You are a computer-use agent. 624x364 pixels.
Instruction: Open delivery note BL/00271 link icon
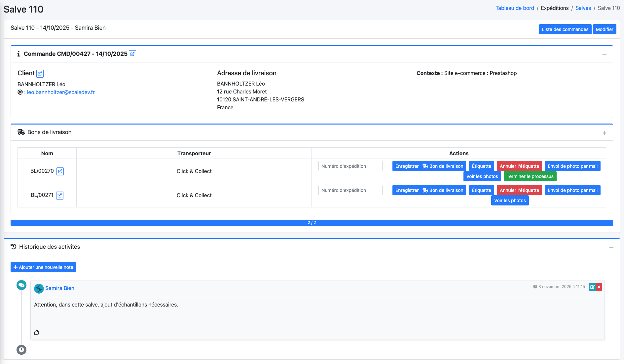(60, 196)
